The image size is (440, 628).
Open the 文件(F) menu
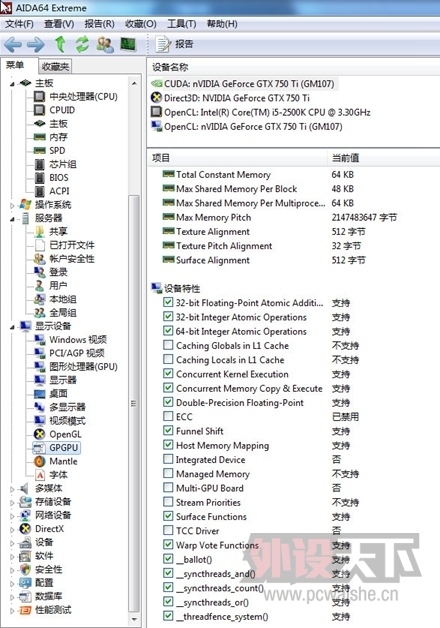pos(19,24)
